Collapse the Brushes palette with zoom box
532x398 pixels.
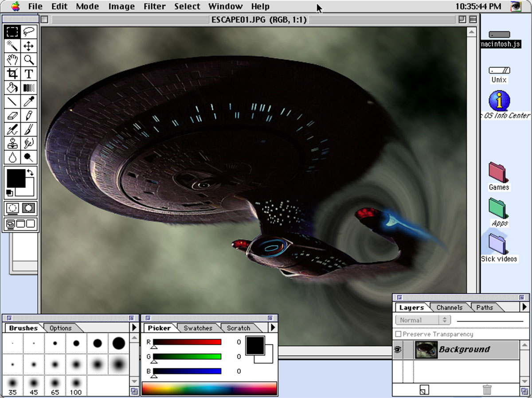click(132, 318)
